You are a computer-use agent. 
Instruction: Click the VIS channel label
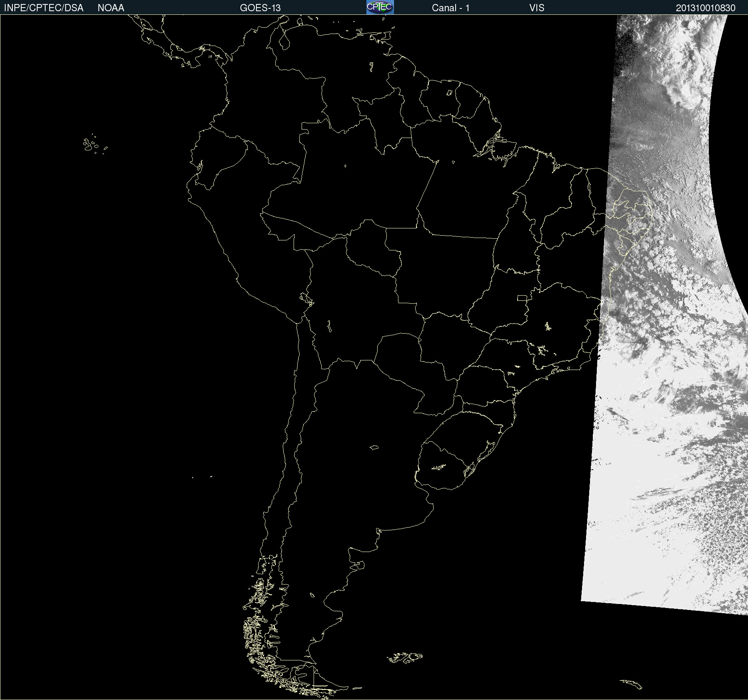(537, 8)
